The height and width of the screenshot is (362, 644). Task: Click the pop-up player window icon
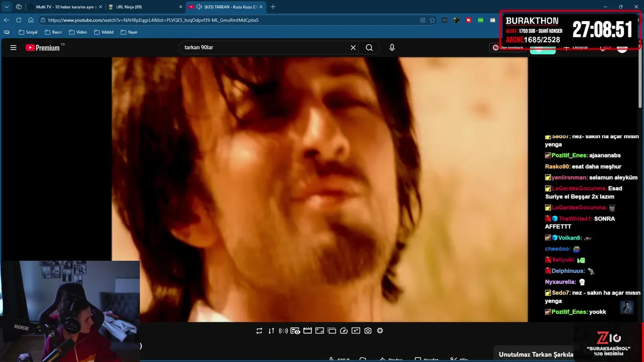(x=332, y=331)
